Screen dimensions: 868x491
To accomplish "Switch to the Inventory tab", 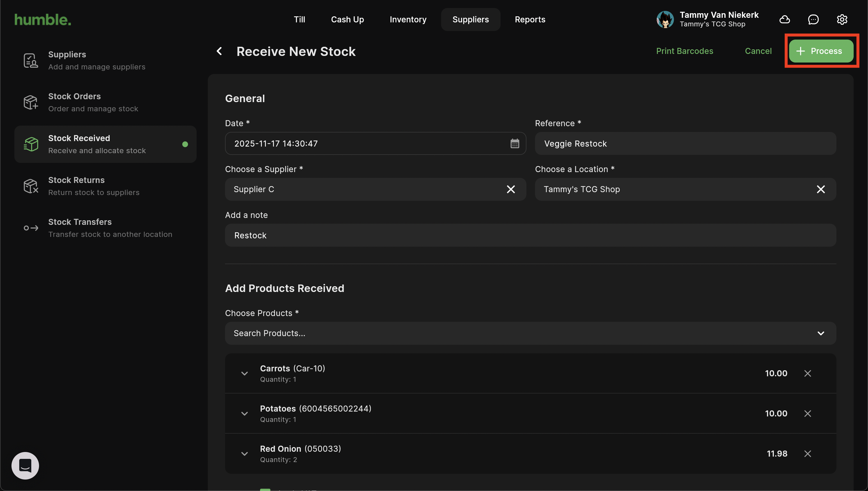I will coord(408,20).
